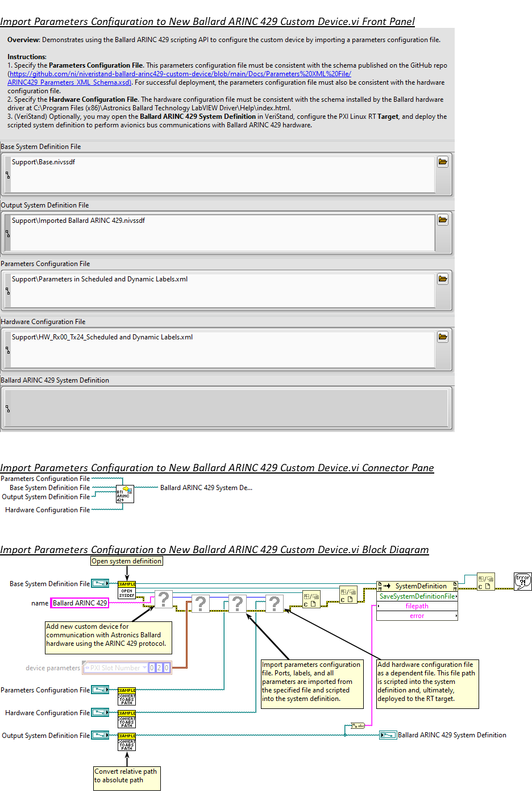
Task: Click the Output System Definition File block diagram terminal
Action: click(101, 735)
